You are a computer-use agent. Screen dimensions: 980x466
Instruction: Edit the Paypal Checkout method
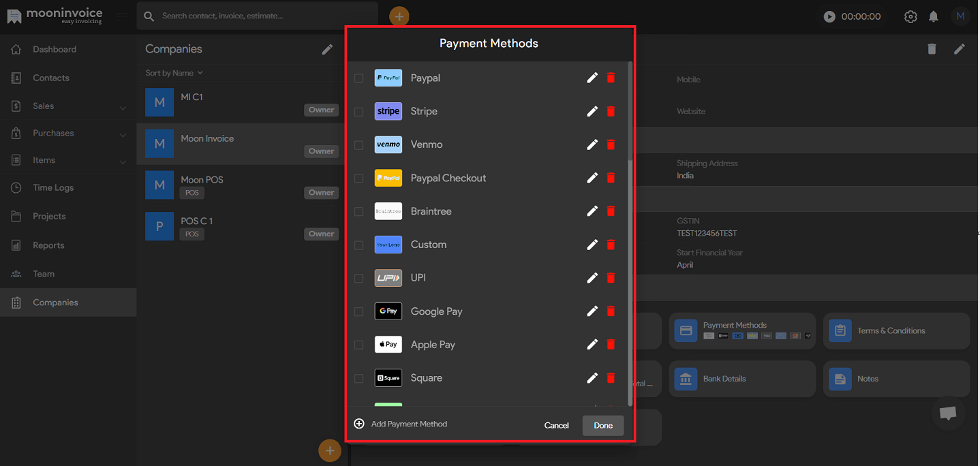click(x=592, y=178)
